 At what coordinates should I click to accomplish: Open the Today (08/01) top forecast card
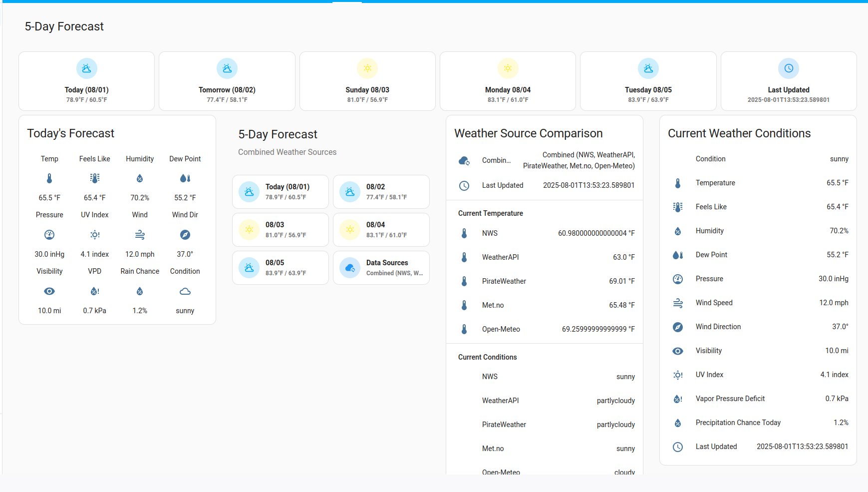pos(86,81)
